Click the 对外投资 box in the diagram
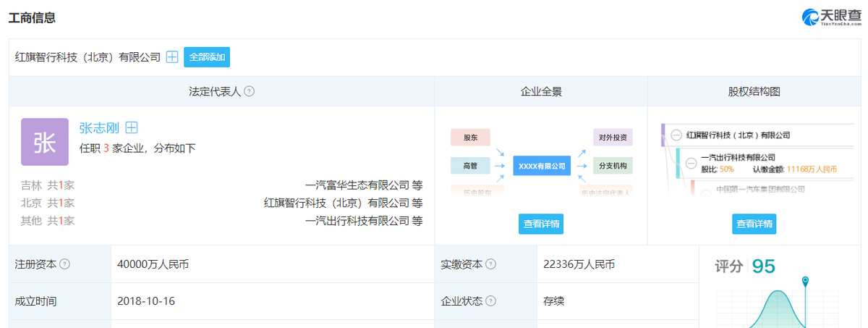 (x=613, y=137)
